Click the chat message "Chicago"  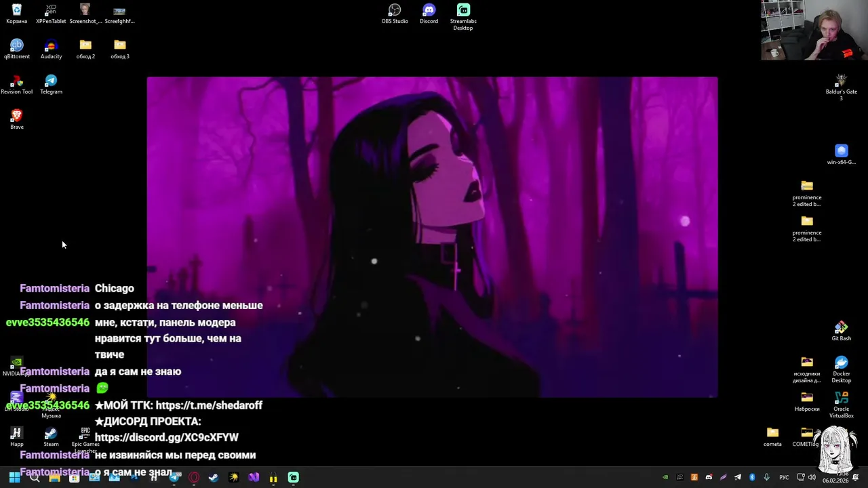(x=115, y=289)
